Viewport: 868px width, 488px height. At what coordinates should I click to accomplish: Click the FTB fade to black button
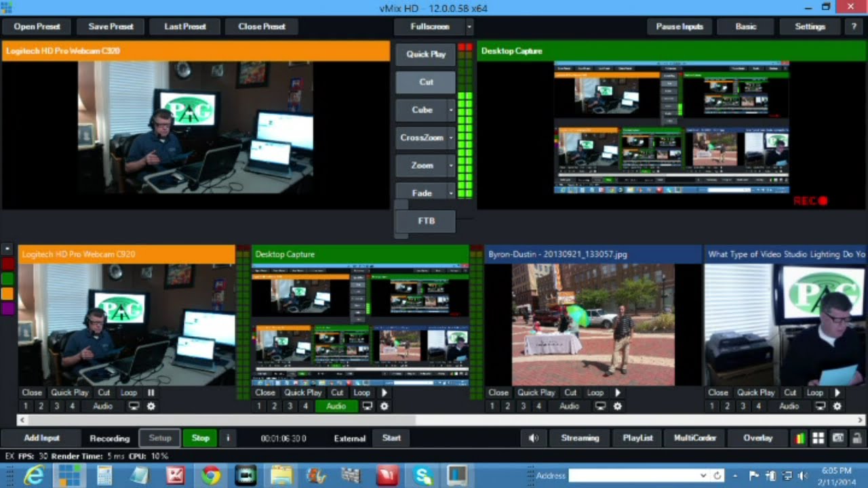[426, 221]
